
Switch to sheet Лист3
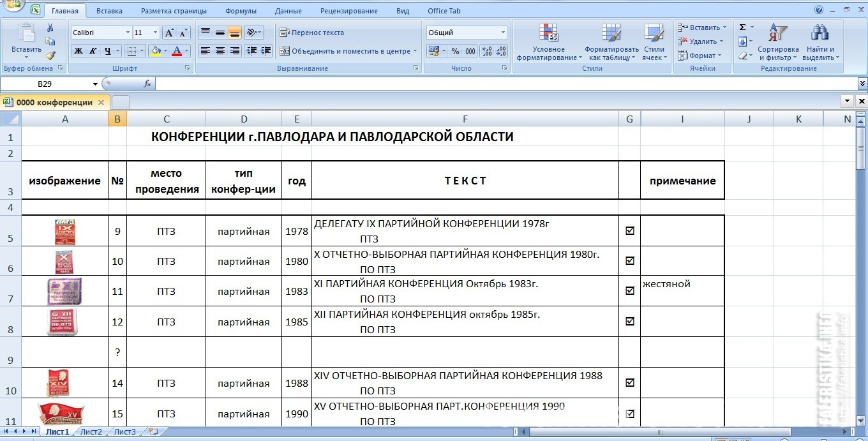pos(124,431)
